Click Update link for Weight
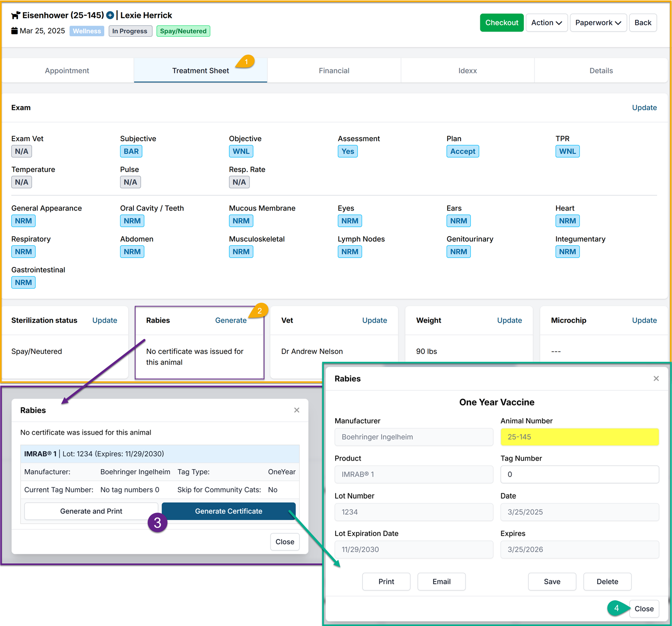This screenshot has height=626, width=672. (x=509, y=320)
